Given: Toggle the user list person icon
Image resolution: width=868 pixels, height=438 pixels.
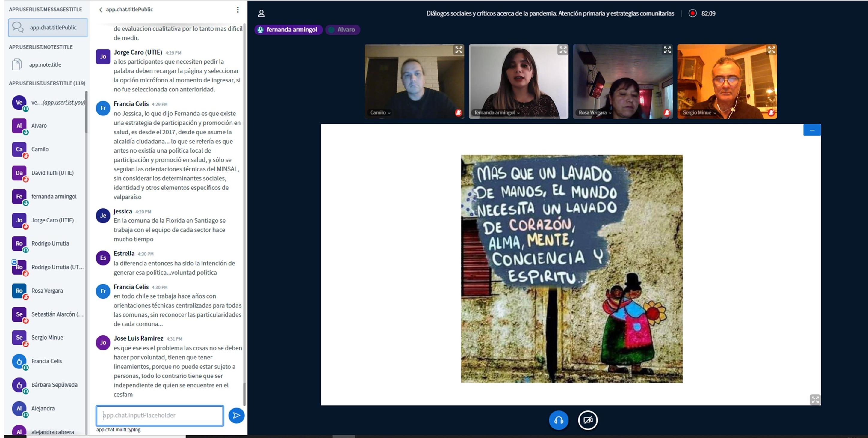Looking at the screenshot, I should coord(261,13).
